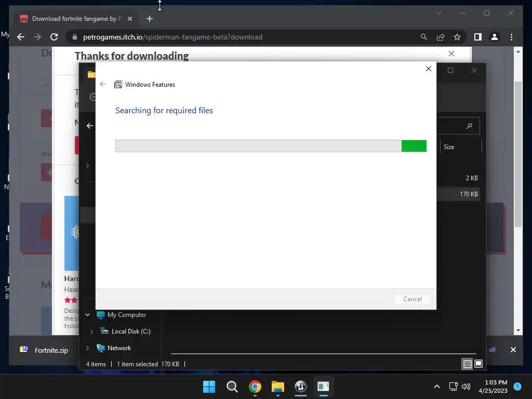The width and height of the screenshot is (532, 399).
Task: Show hidden system tray icons
Action: tap(437, 387)
